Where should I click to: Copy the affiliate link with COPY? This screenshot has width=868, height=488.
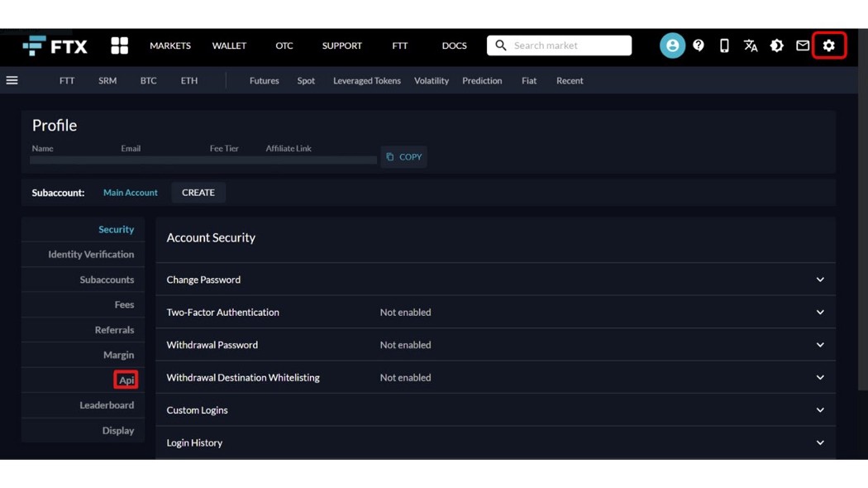pyautogui.click(x=403, y=157)
